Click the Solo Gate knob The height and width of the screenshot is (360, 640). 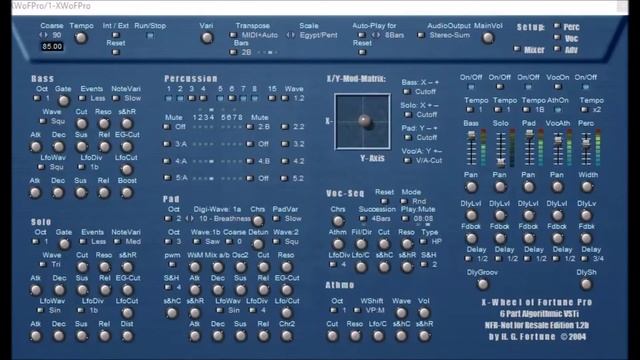[x=64, y=244]
